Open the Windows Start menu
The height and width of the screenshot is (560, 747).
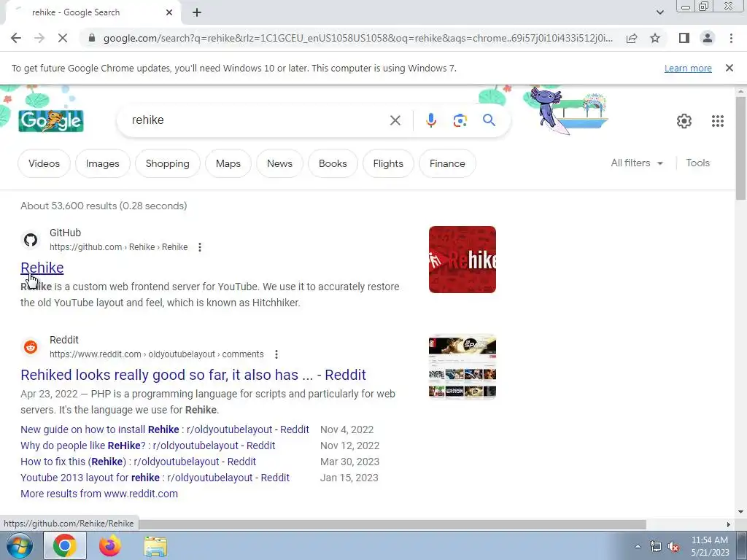(x=19, y=545)
